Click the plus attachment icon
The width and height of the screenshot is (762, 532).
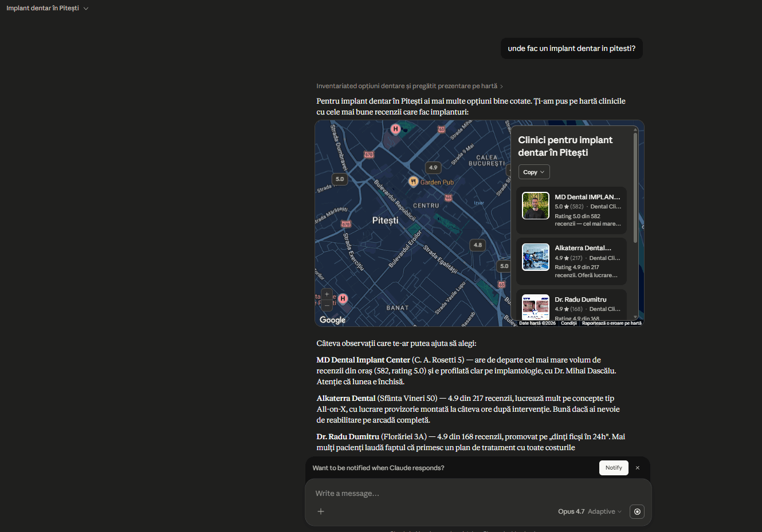point(321,511)
